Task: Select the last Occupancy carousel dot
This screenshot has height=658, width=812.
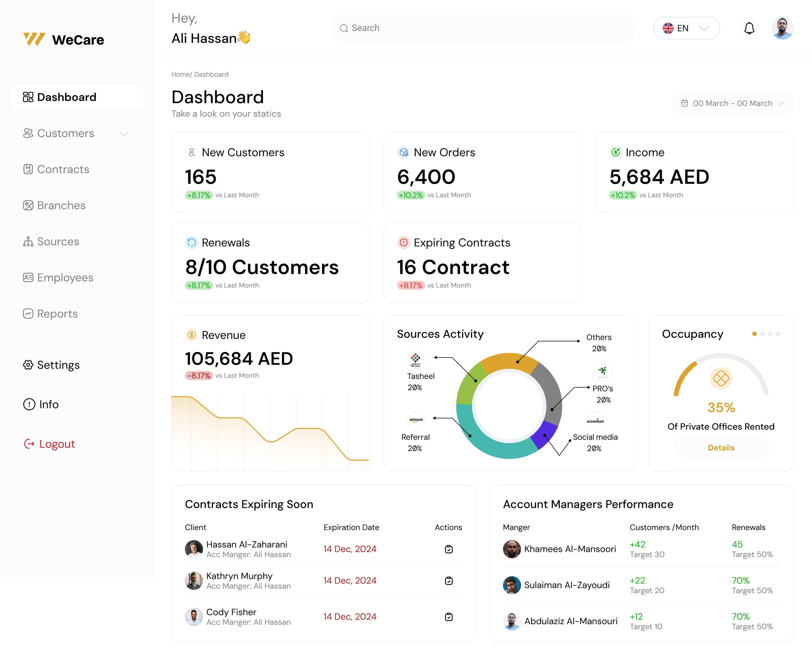Action: [x=778, y=334]
